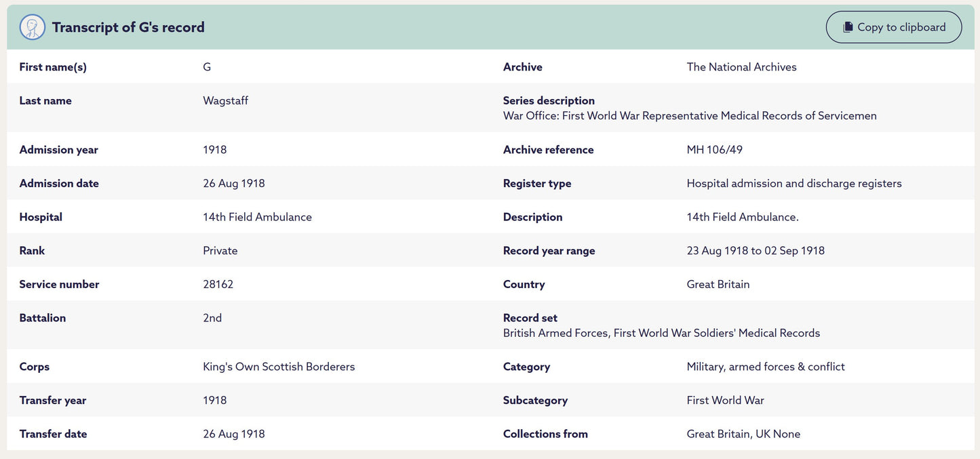The image size is (980, 459).
Task: Click The National Archives value
Action: coord(741,67)
